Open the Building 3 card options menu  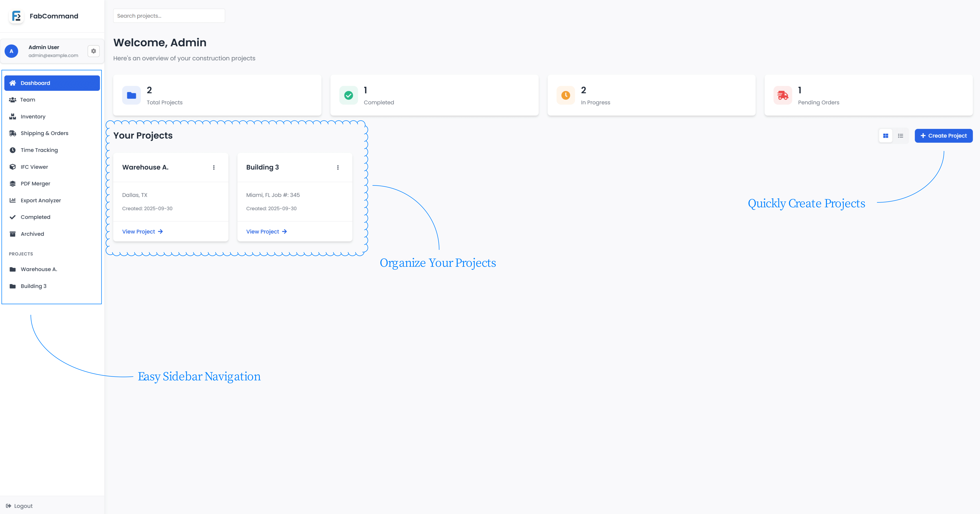coord(338,168)
